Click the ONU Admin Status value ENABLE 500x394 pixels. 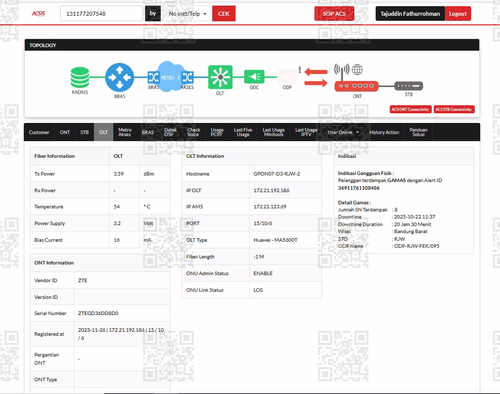[x=263, y=273]
